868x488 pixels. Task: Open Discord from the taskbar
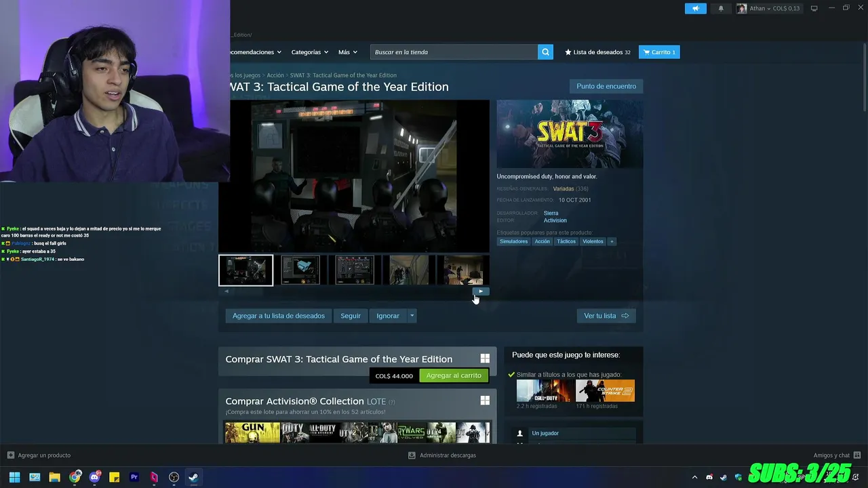(x=94, y=477)
